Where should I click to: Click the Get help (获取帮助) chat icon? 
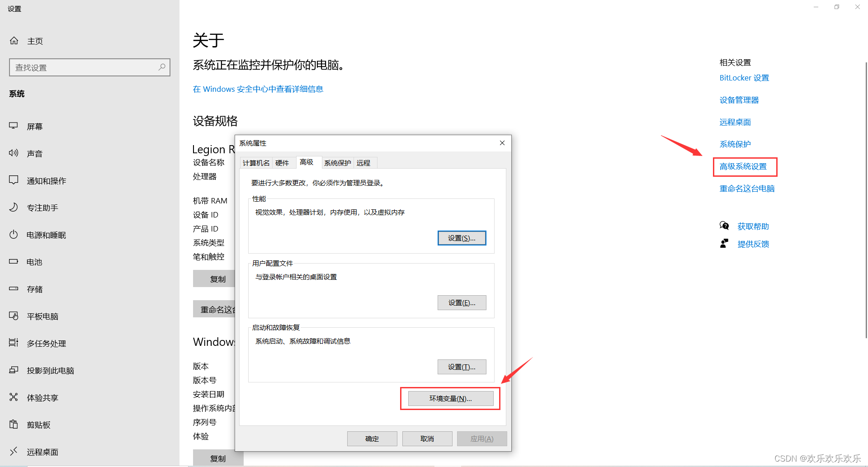724,226
